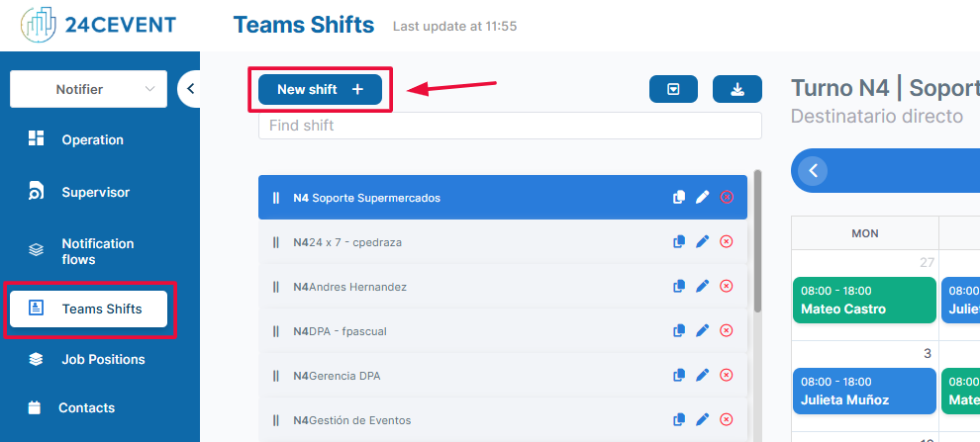Select Job Positions from sidebar
Viewport: 980px width, 442px height.
tap(103, 359)
